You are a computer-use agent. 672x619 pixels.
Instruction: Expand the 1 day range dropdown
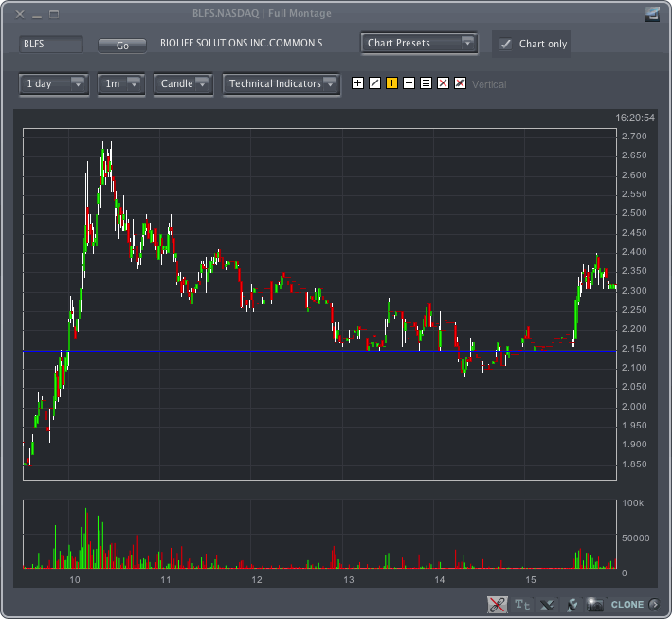pyautogui.click(x=54, y=83)
